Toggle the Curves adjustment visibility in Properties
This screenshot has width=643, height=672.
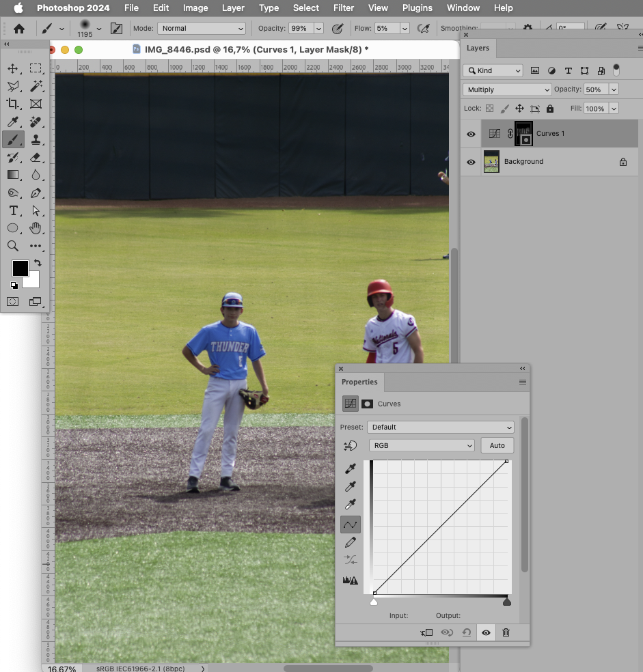pos(485,632)
